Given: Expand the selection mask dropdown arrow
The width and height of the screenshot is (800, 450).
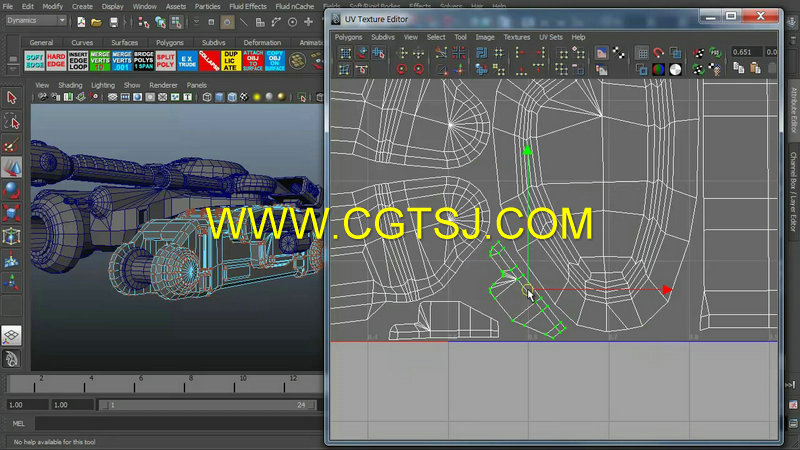Looking at the screenshot, I should coord(196,22).
